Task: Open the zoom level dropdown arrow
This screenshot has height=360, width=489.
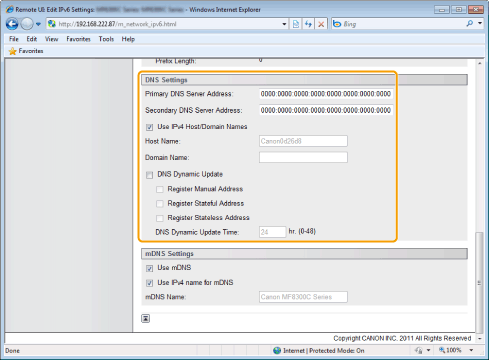Action: (471, 350)
